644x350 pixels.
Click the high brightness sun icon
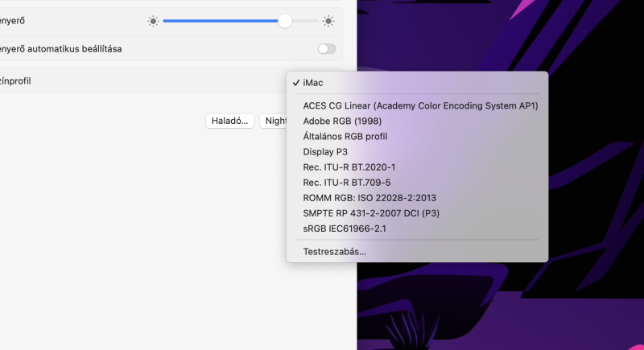pyautogui.click(x=328, y=21)
